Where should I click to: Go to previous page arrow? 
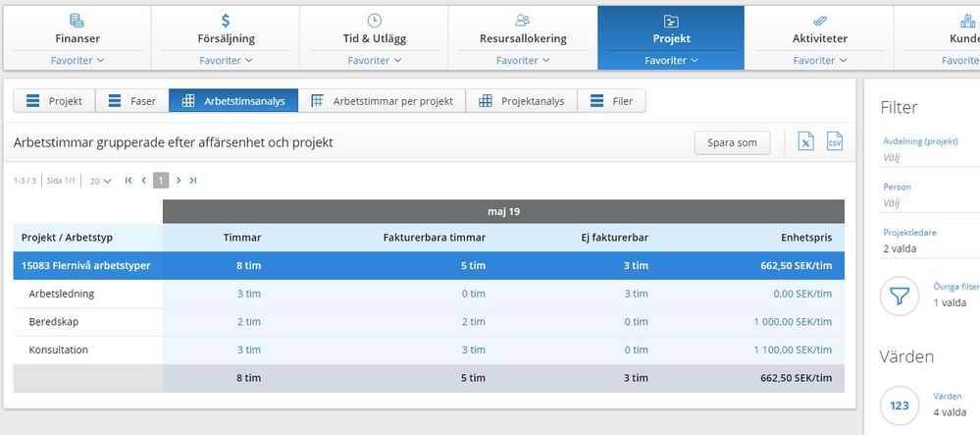pos(144,181)
